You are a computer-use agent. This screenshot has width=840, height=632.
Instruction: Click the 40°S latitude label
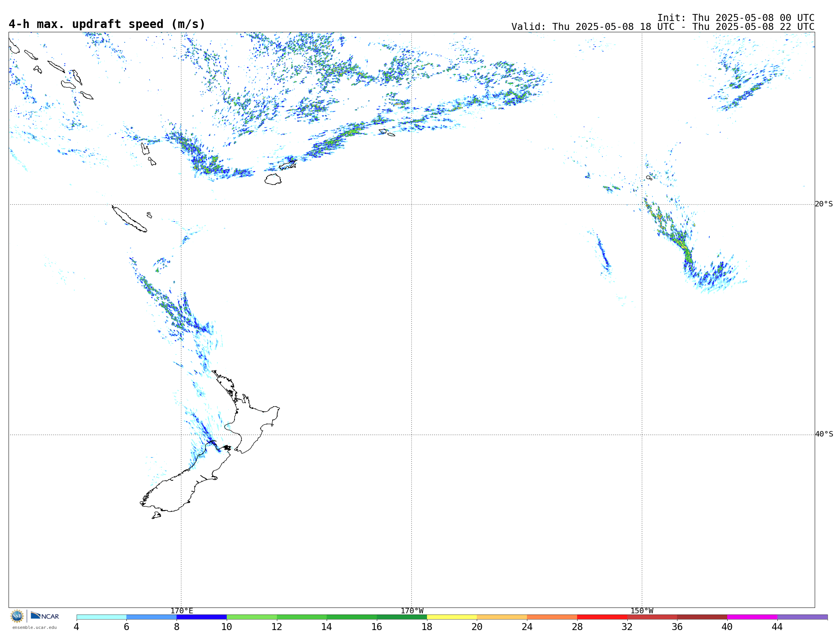pos(824,434)
